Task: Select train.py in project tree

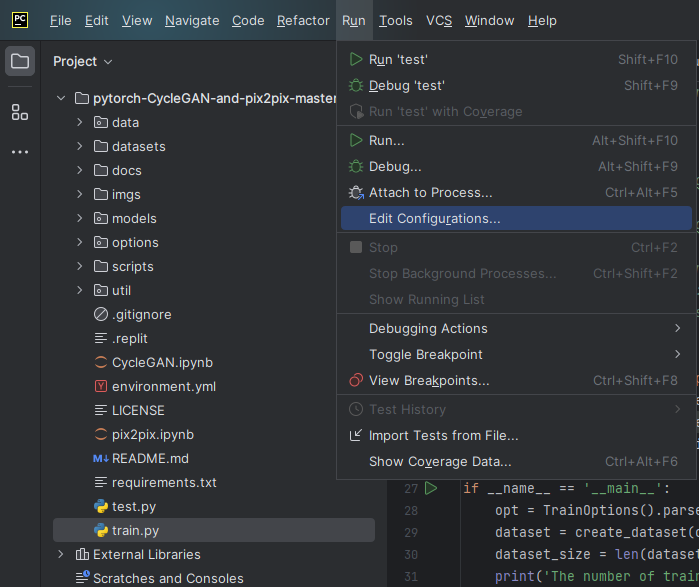Action: (214, 530)
